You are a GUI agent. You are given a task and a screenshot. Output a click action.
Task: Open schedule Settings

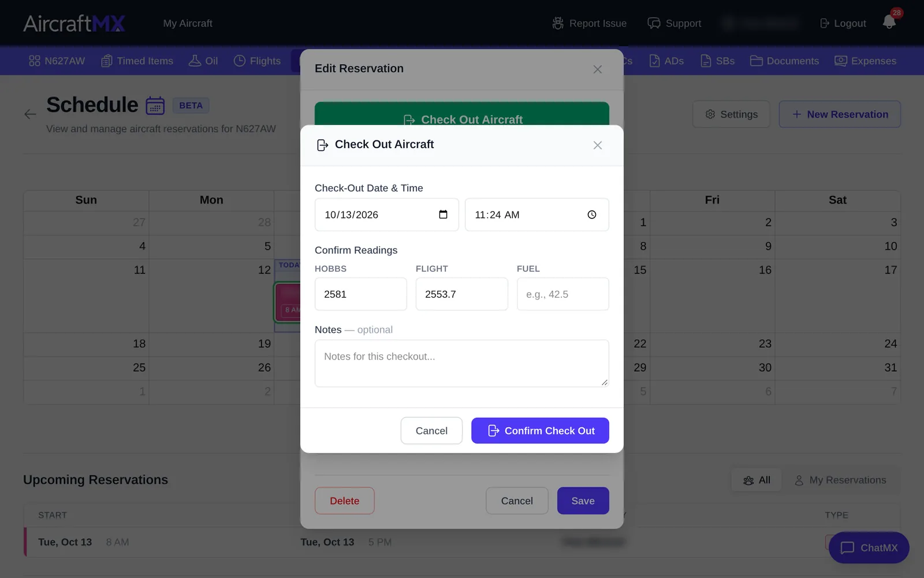click(731, 114)
